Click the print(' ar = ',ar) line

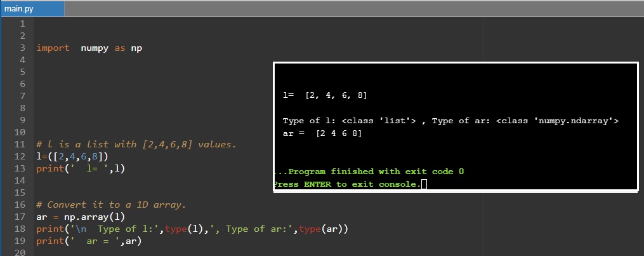(x=89, y=241)
